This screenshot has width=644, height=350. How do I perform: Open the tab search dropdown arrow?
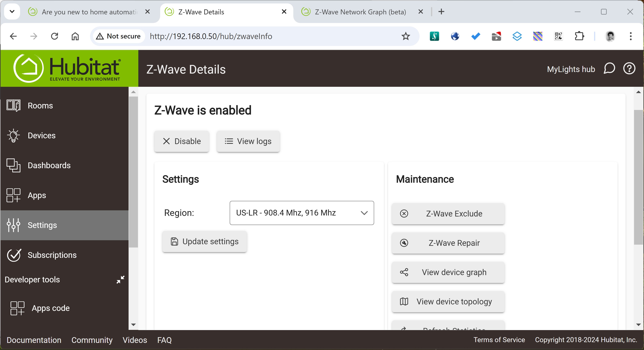point(12,11)
